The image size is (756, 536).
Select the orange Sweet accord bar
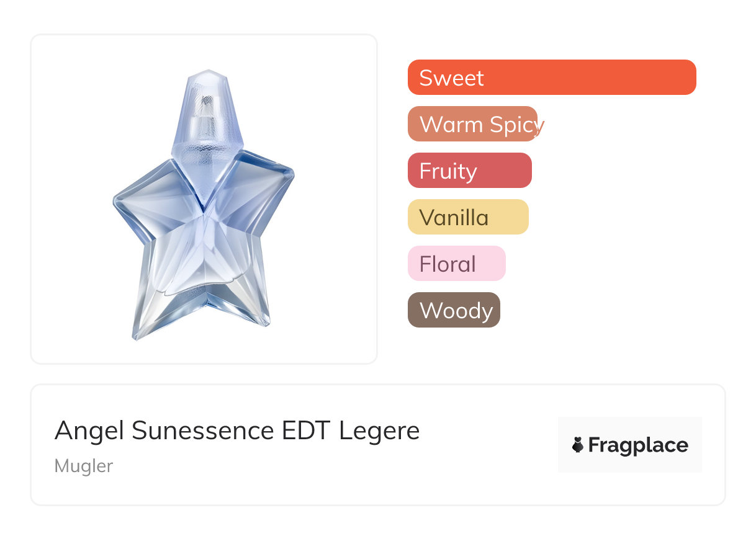(x=551, y=78)
